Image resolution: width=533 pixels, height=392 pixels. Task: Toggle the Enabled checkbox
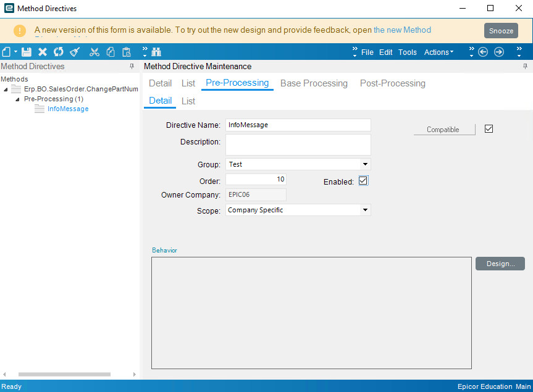click(363, 181)
